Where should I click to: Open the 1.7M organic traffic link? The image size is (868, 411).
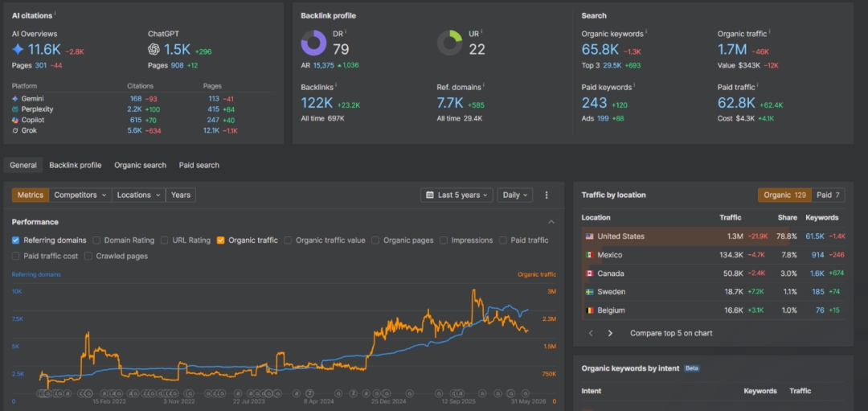(x=732, y=50)
